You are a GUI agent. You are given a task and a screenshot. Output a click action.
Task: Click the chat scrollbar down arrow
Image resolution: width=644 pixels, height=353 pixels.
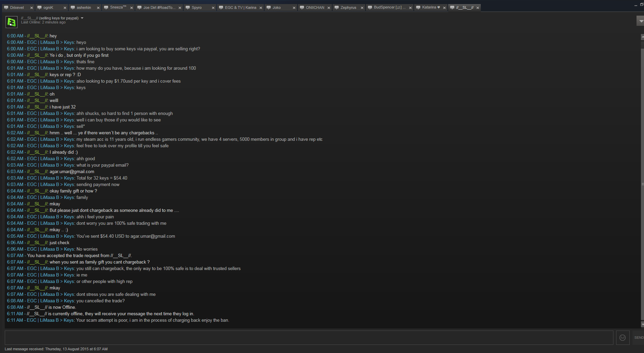pos(642,324)
